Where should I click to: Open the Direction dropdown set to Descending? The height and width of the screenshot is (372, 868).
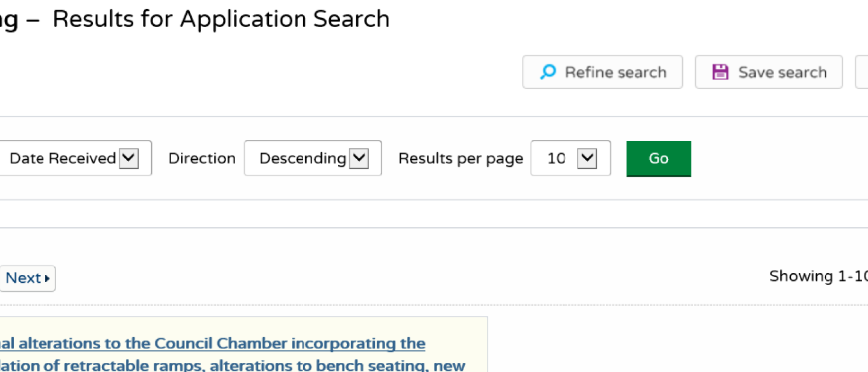tap(312, 158)
